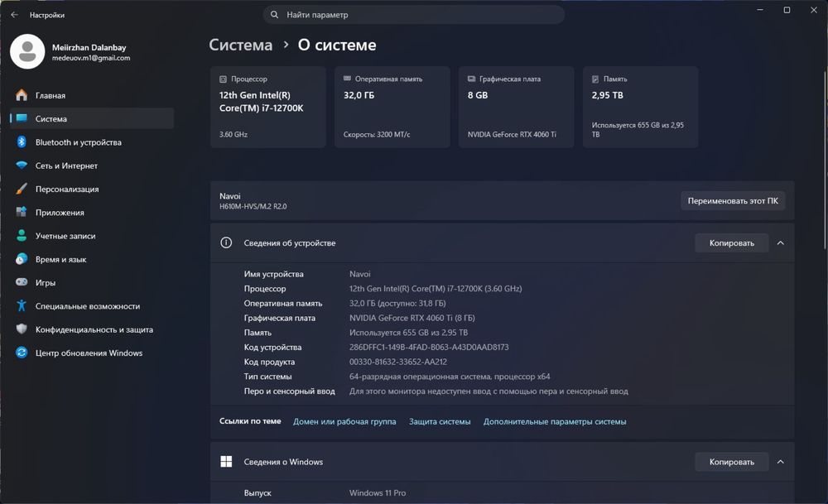
Task: Select Специальные возможности in sidebar
Action: pos(92,306)
